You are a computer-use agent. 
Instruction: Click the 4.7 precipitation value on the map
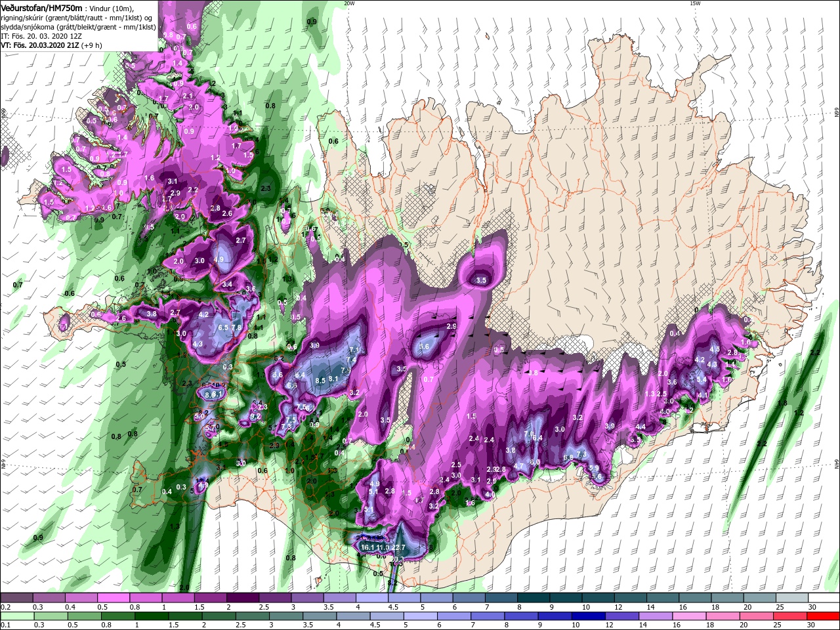click(x=518, y=466)
